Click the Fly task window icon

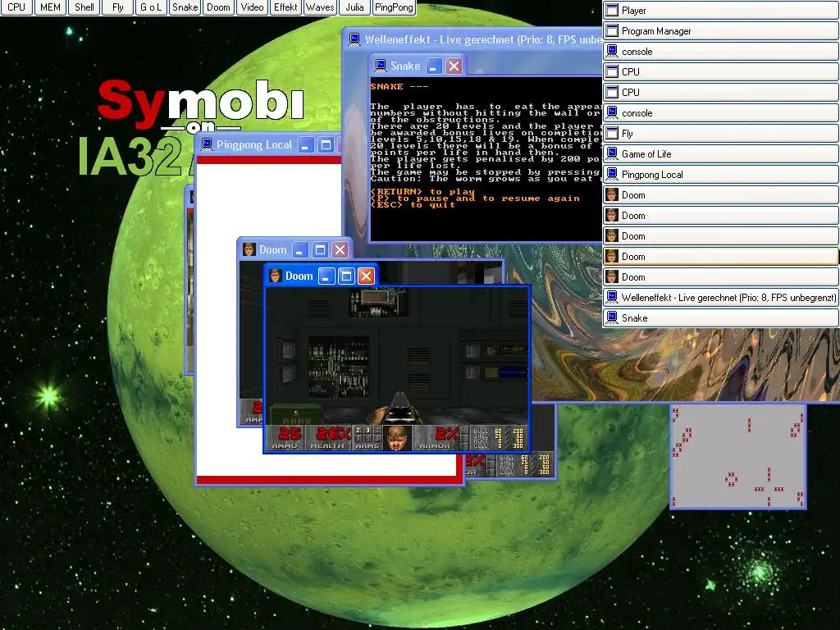[x=612, y=134]
